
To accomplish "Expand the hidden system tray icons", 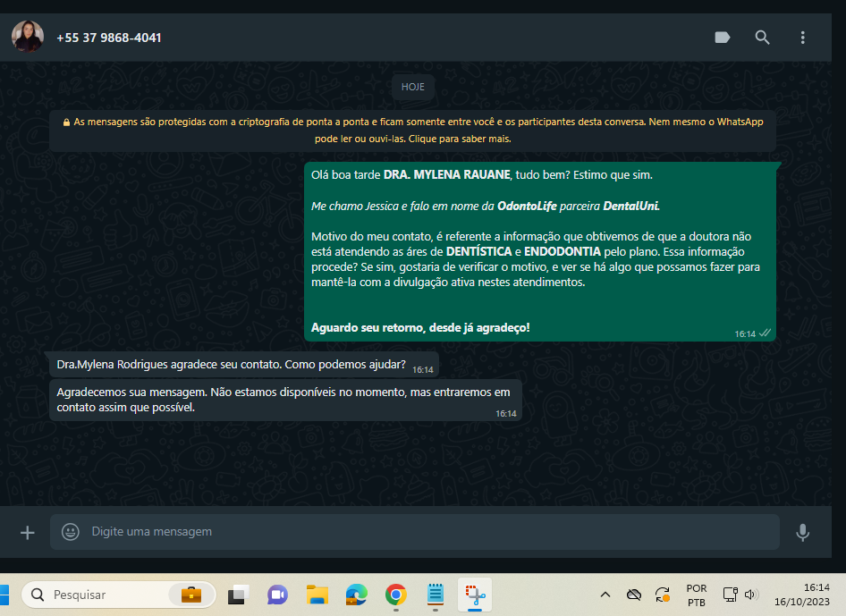I will 605,595.
